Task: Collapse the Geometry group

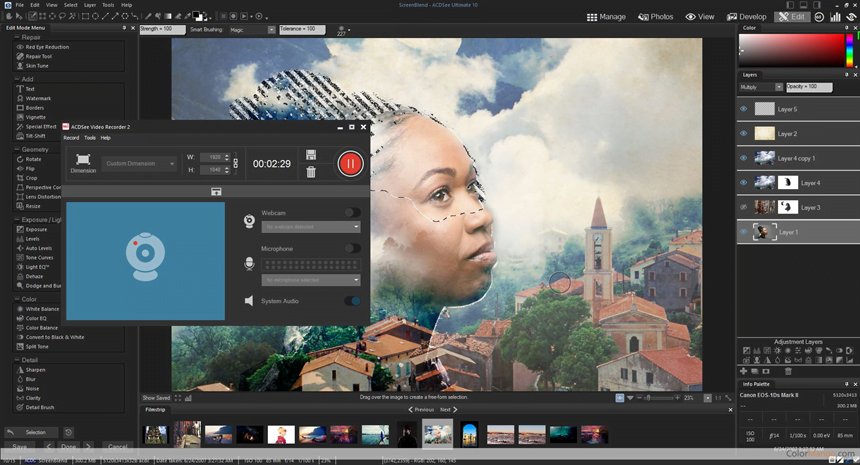Action: click(x=16, y=149)
